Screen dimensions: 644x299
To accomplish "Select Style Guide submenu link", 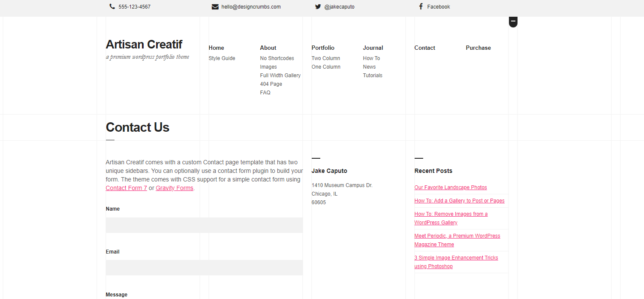I will pyautogui.click(x=222, y=58).
